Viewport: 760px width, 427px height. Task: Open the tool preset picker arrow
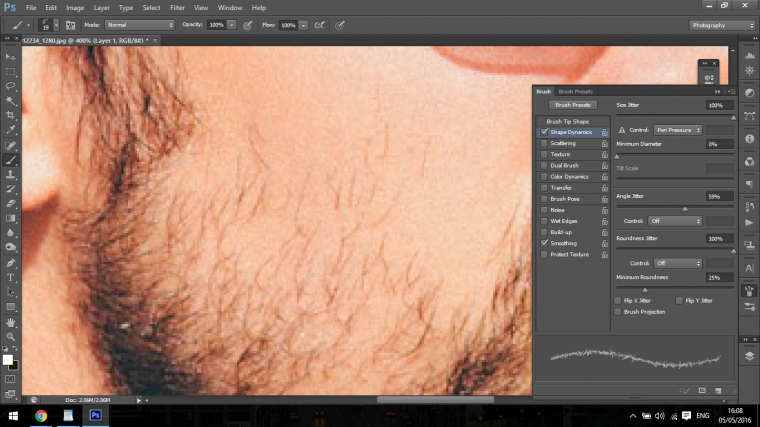[29, 25]
